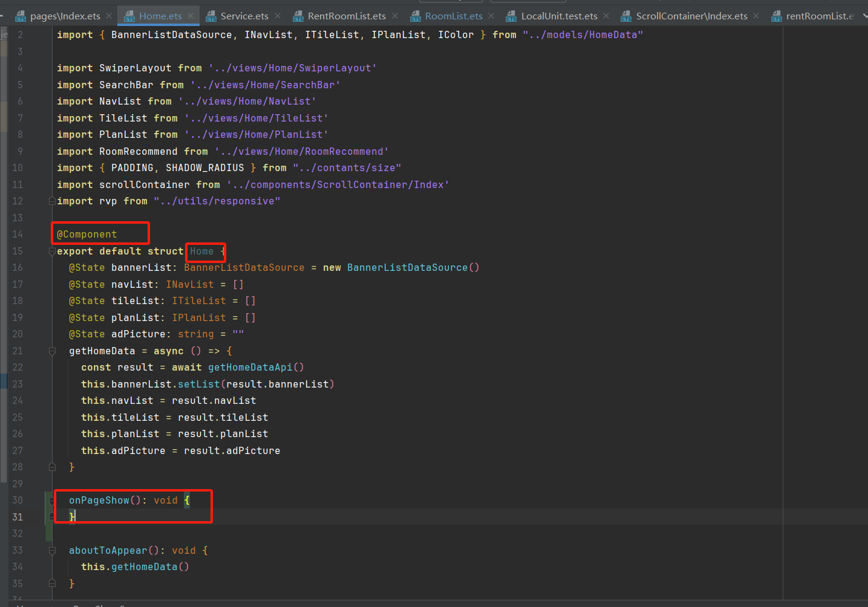Screen dimensions: 868x607
Task: Close the Service.ets editor tab
Action: pyautogui.click(x=278, y=16)
